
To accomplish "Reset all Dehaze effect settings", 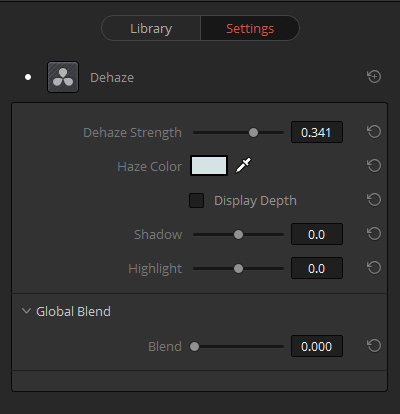I will click(x=374, y=77).
